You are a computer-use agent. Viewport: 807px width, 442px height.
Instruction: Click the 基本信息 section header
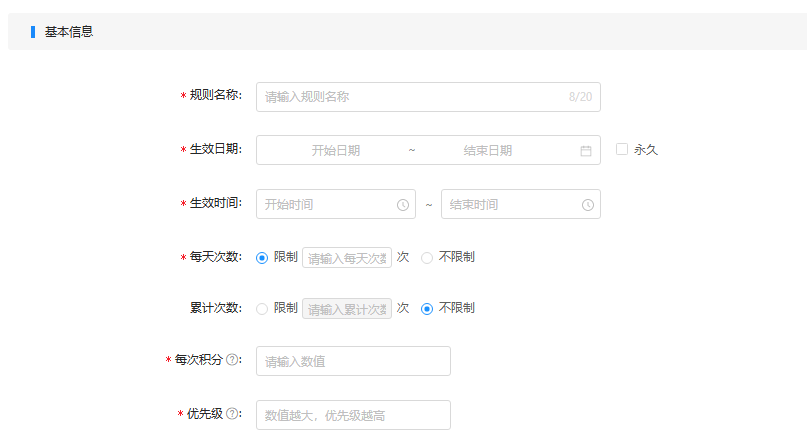[x=69, y=32]
